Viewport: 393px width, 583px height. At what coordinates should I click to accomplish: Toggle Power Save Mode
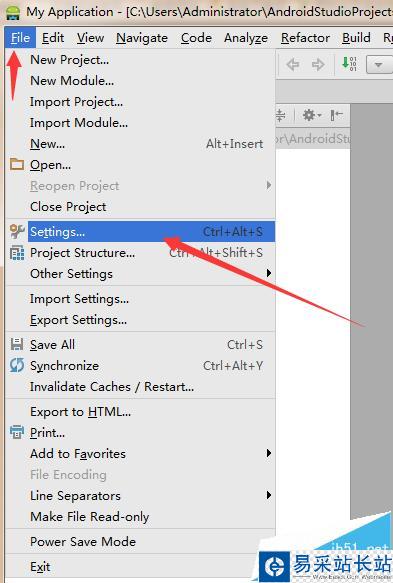pos(140,542)
